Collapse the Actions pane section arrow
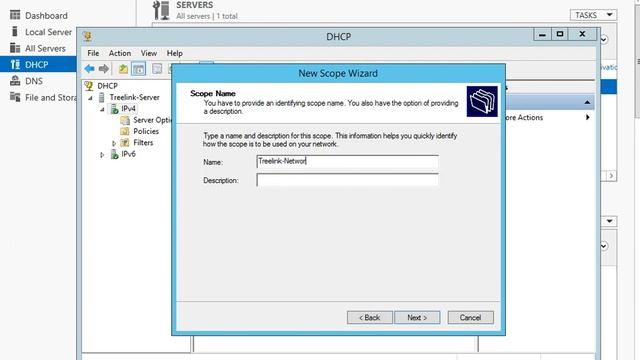The height and width of the screenshot is (360, 640). coord(587,102)
